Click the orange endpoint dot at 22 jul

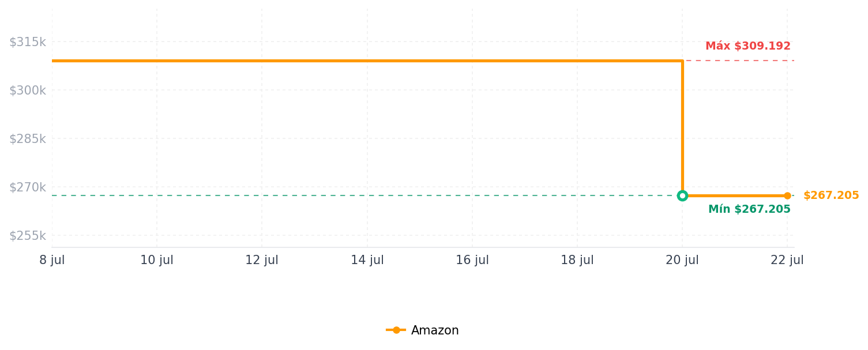(787, 195)
